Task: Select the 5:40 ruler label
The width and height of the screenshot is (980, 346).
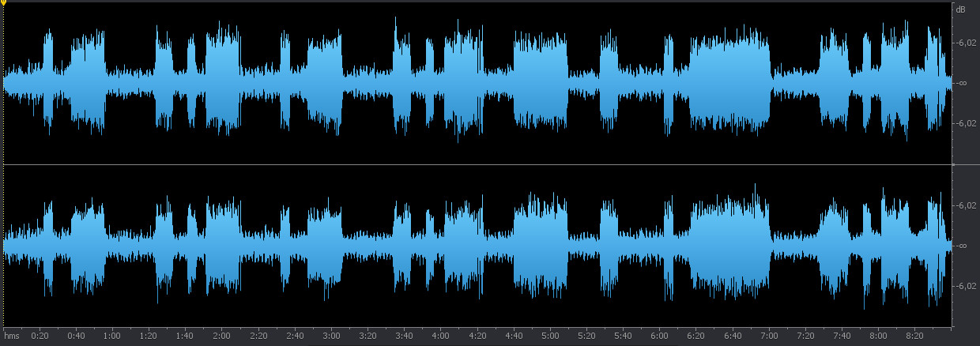Action: [623, 335]
